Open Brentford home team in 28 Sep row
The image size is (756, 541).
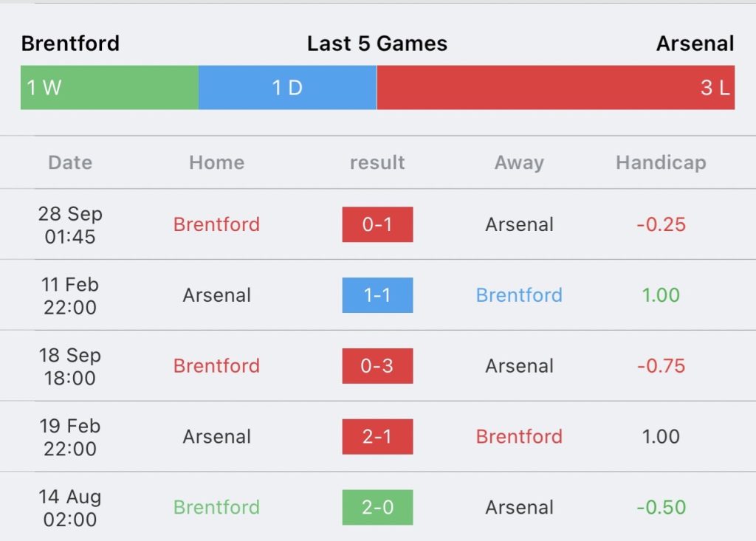(216, 224)
